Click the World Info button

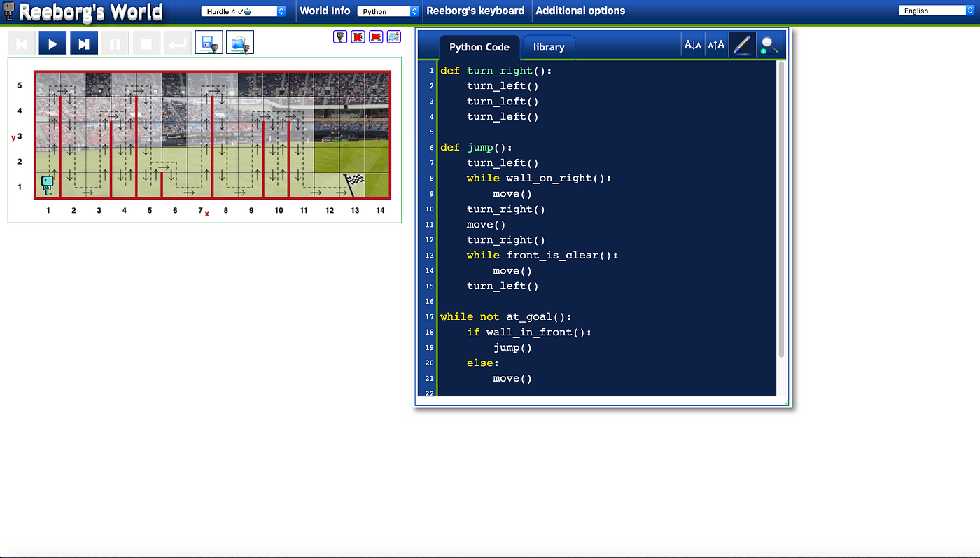[x=325, y=11]
